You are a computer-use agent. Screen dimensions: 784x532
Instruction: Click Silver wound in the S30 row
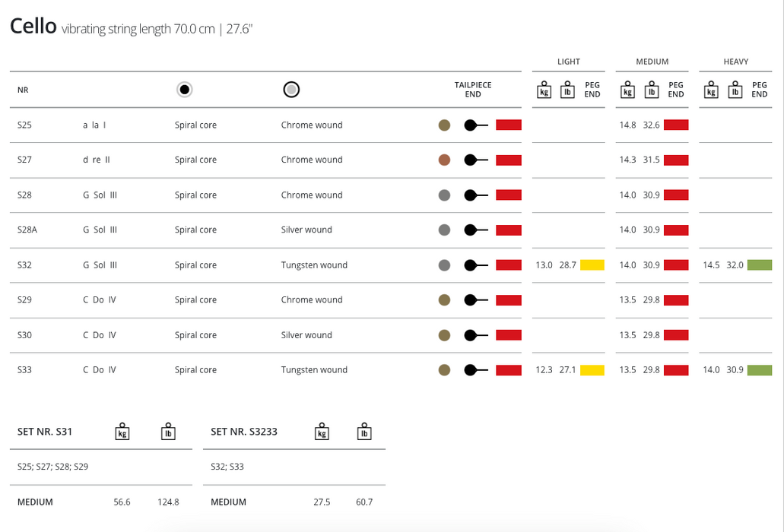click(x=306, y=335)
